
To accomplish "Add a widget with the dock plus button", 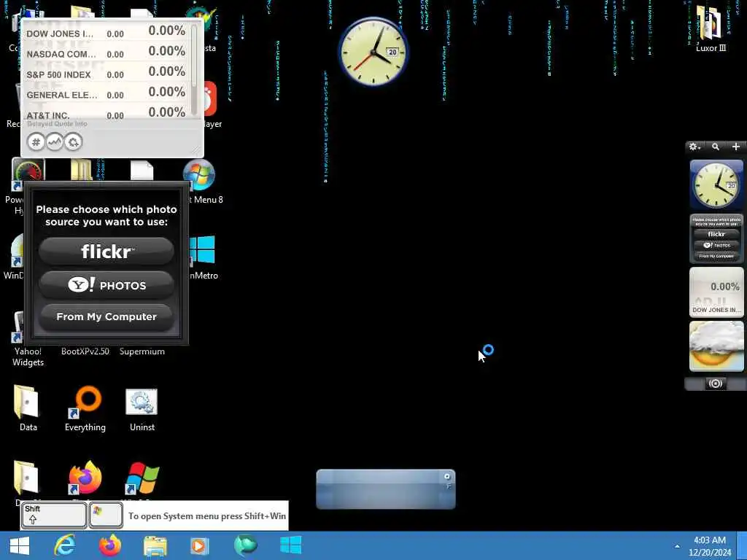I will [735, 147].
